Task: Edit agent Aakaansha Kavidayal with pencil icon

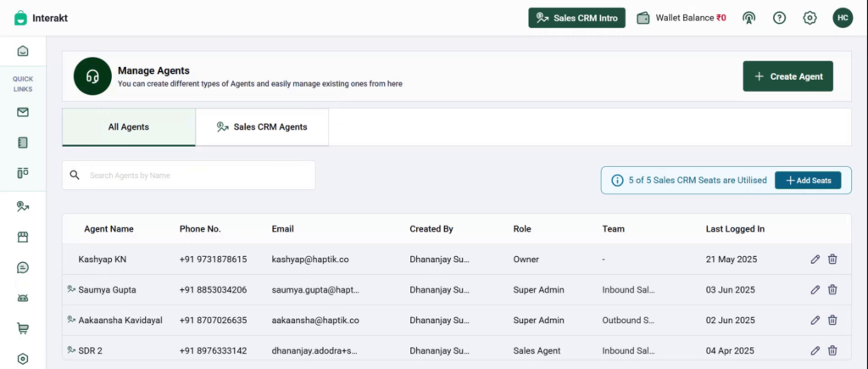Action: 815,321
